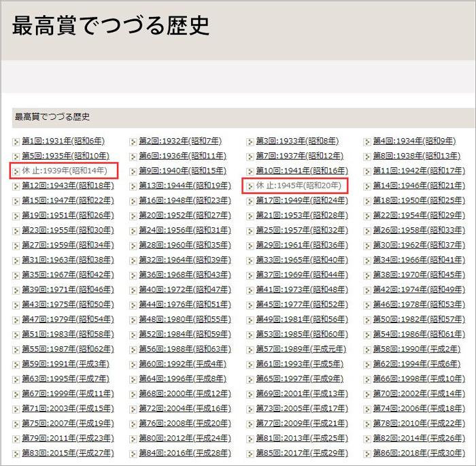The height and width of the screenshot is (466, 476).
Task: Go to 第82回:2014年(平成26年)
Action: 420,439
